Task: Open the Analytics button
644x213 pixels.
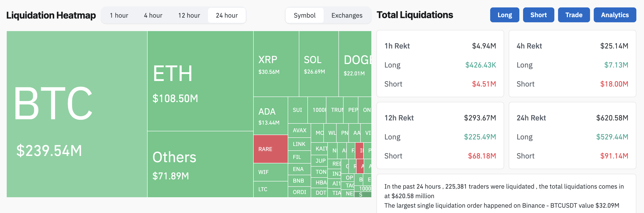Action: [615, 15]
